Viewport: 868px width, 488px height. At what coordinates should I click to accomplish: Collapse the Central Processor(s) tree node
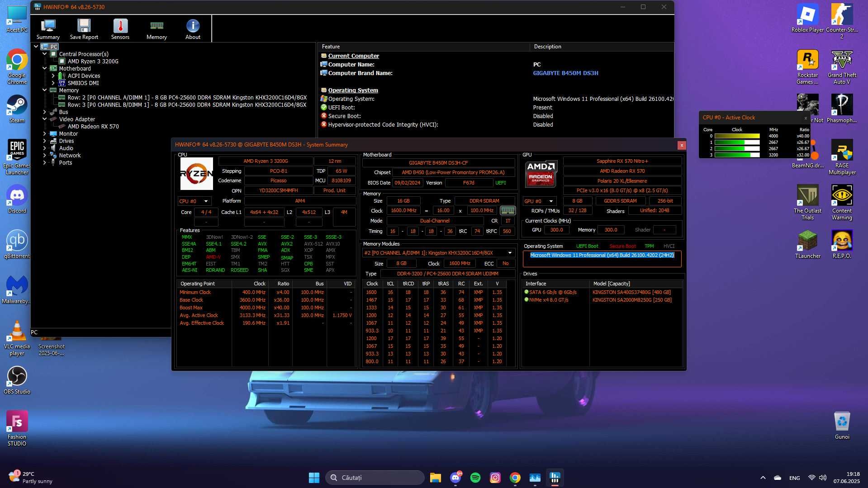point(45,54)
